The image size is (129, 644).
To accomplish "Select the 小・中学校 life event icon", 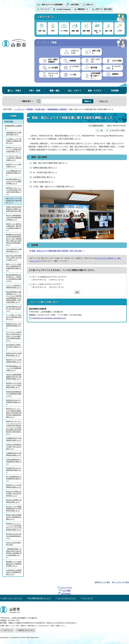I will [x=64, y=28].
